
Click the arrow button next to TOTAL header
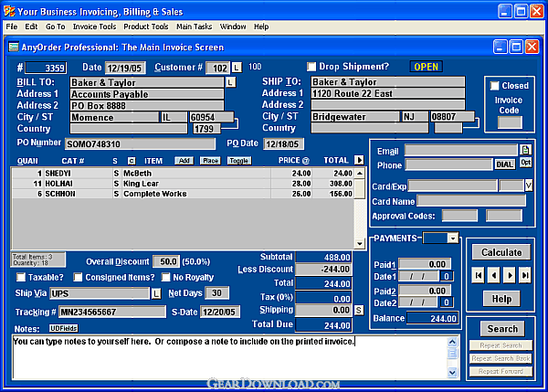click(x=359, y=160)
